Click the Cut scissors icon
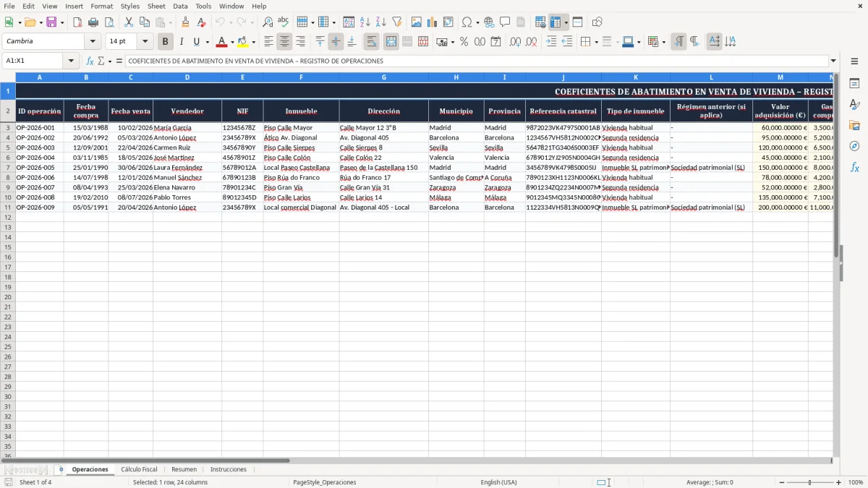Viewport: 868px width, 488px height. 129,22
